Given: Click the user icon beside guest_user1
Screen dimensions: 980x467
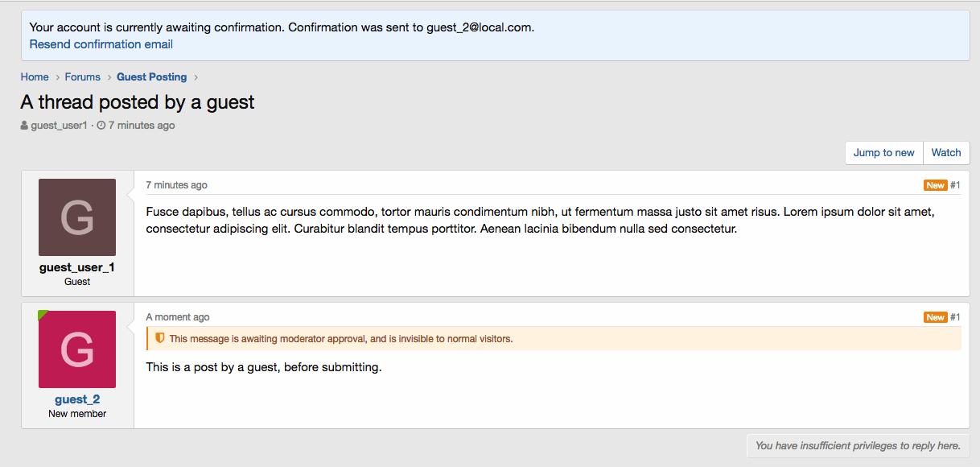Looking at the screenshot, I should [25, 126].
